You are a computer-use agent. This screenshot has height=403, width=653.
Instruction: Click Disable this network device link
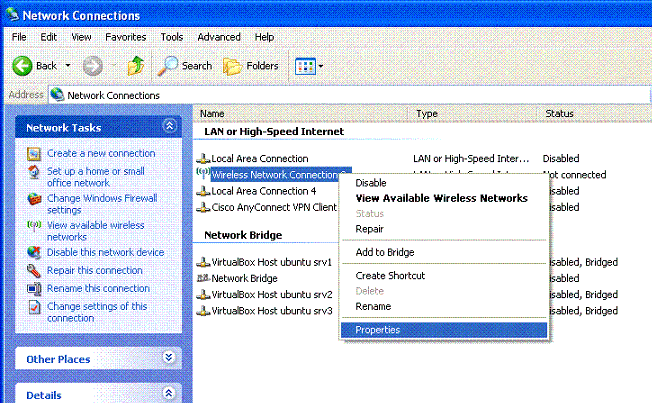click(105, 252)
